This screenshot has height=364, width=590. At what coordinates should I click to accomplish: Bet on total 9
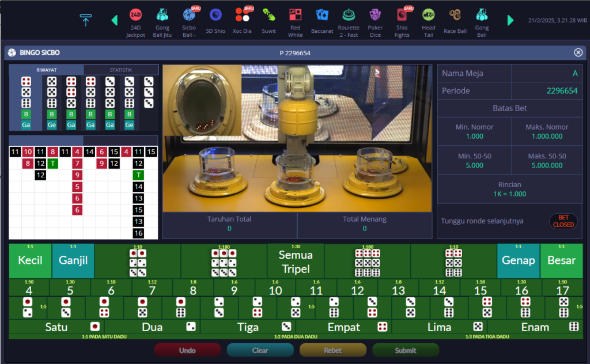[x=234, y=287]
